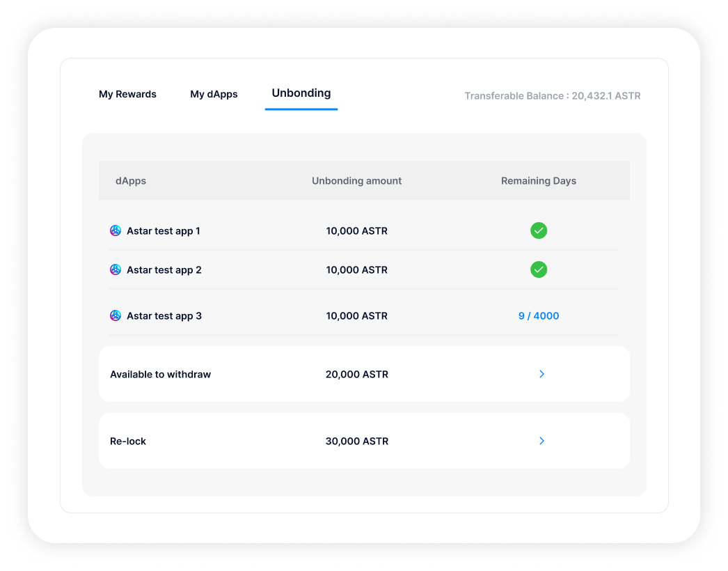Click the Astar test app 3 logo icon

(116, 315)
